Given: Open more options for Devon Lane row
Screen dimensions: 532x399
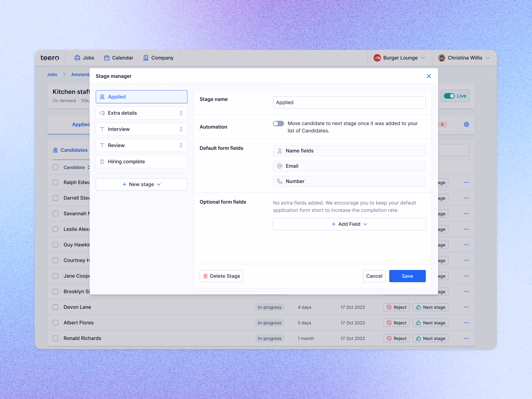Looking at the screenshot, I should (466, 307).
